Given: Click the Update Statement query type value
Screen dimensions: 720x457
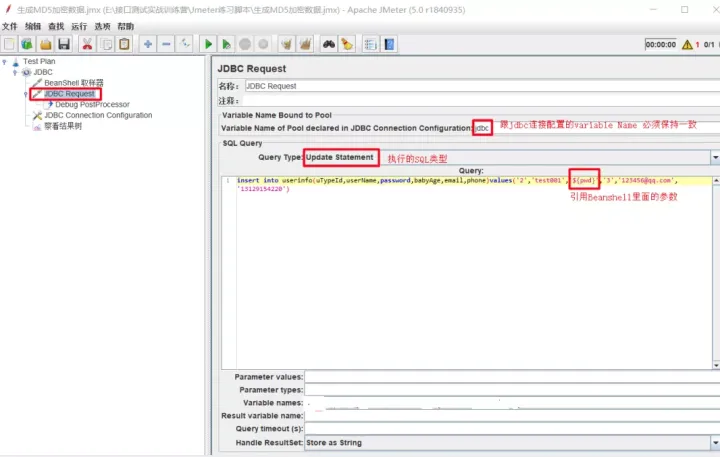Looking at the screenshot, I should point(340,157).
